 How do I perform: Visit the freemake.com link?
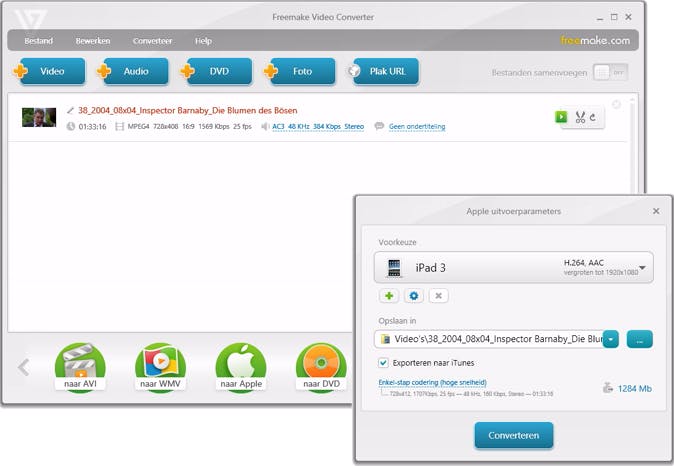click(x=595, y=40)
